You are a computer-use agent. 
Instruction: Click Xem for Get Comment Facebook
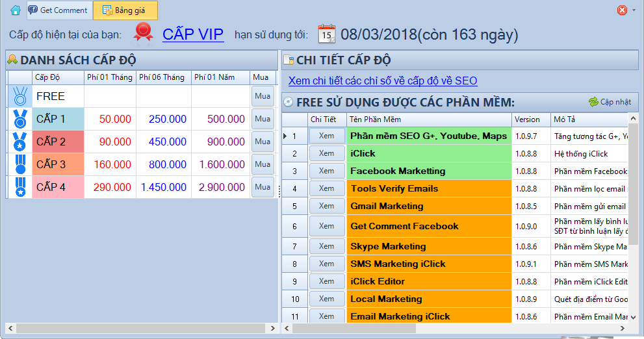point(326,226)
